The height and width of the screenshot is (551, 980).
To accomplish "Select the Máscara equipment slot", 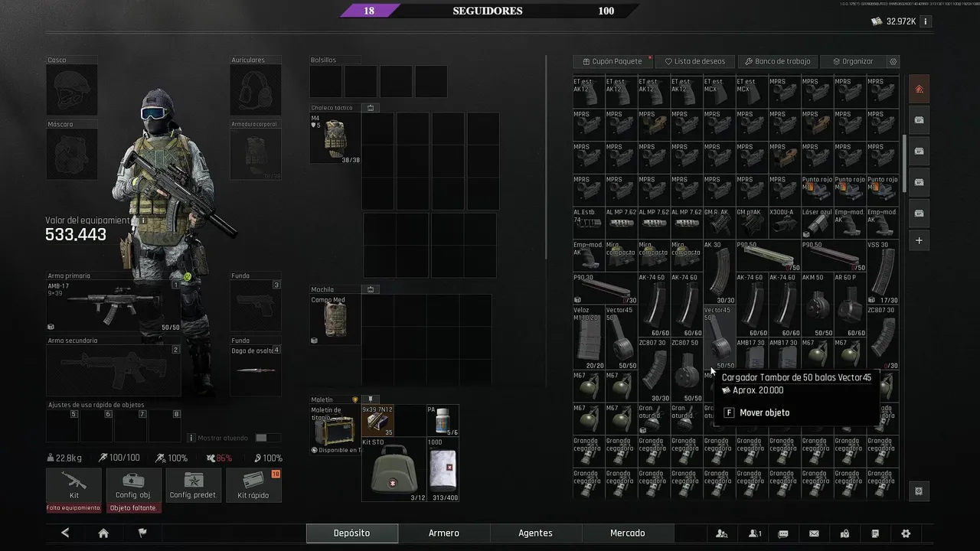I will point(72,154).
